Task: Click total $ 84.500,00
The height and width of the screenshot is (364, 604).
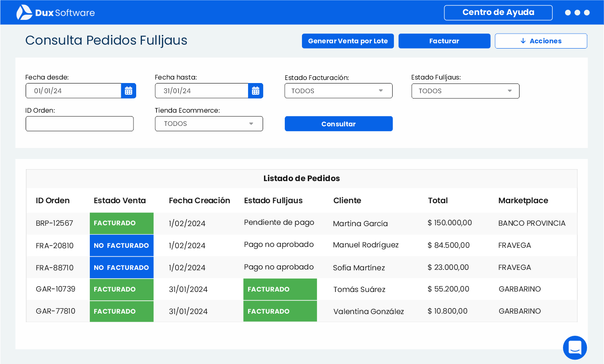Action: [449, 245]
